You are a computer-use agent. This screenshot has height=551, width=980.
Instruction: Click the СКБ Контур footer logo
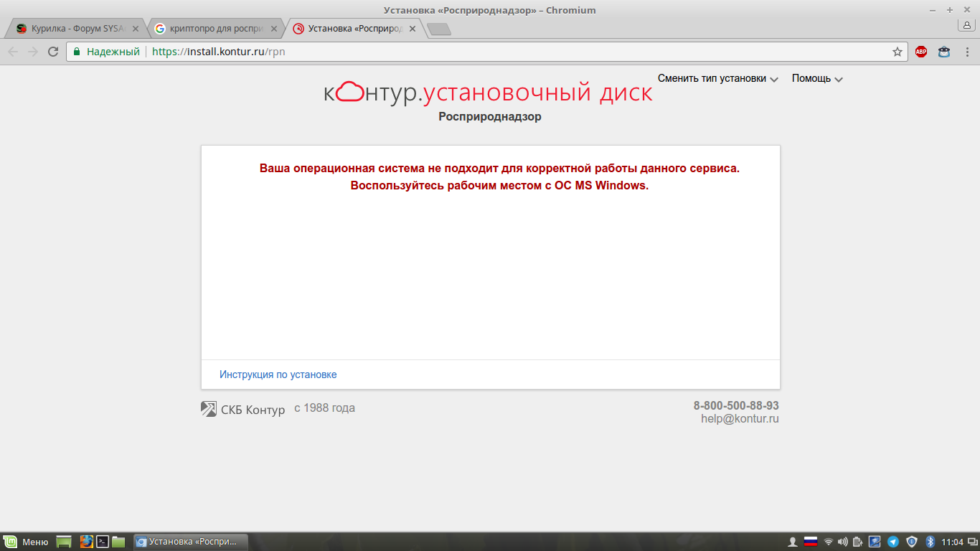243,410
